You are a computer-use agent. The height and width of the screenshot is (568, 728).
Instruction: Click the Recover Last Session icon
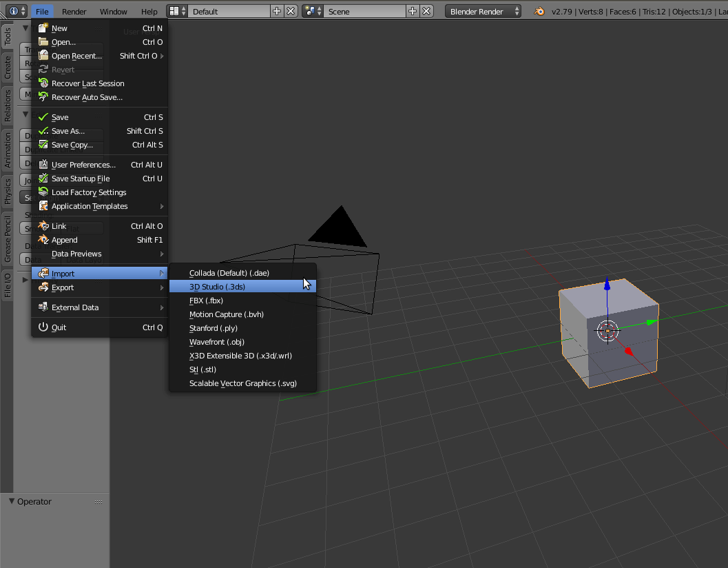pos(43,83)
